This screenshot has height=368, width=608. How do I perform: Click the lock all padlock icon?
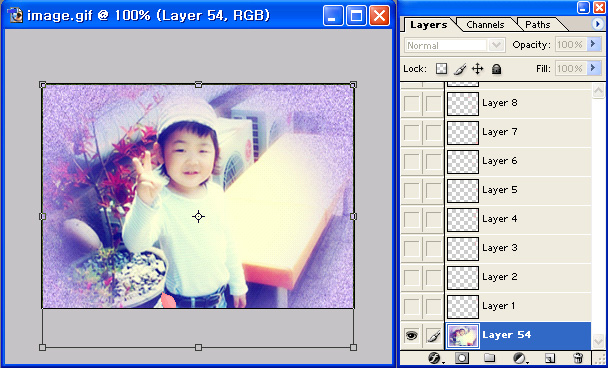tap(496, 69)
